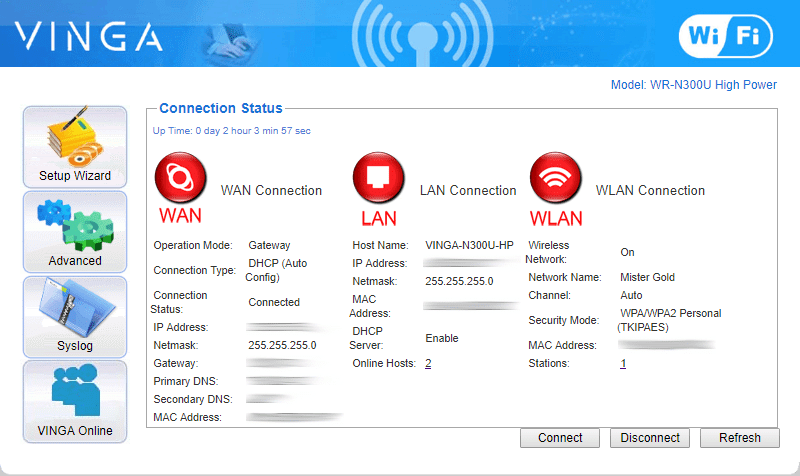800x476 pixels.
Task: Click the VINGA brand logo
Action: pyautogui.click(x=89, y=37)
